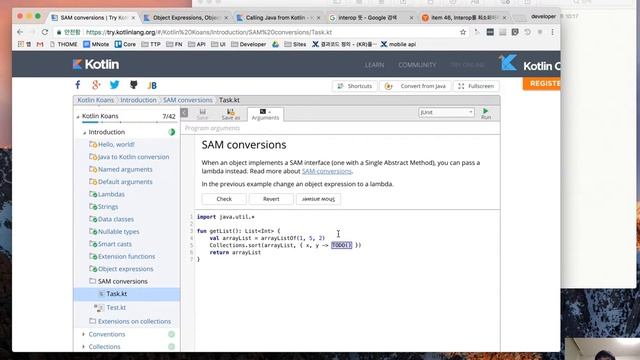Open Extensions on collections koan
Image resolution: width=640 pixels, height=360 pixels.
tap(134, 321)
